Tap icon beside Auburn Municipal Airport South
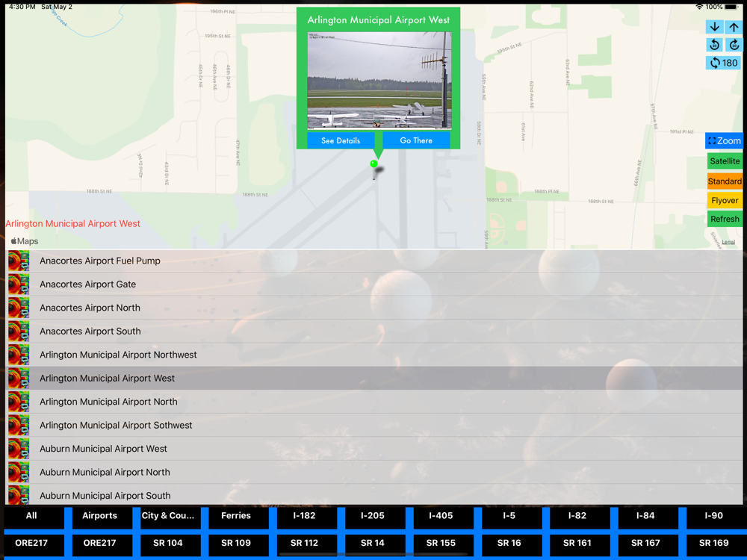Screen dimensions: 747x560 click(19, 495)
